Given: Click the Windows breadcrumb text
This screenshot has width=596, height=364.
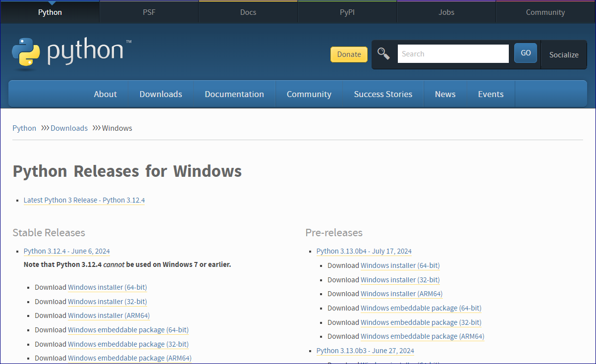Looking at the screenshot, I should [117, 128].
